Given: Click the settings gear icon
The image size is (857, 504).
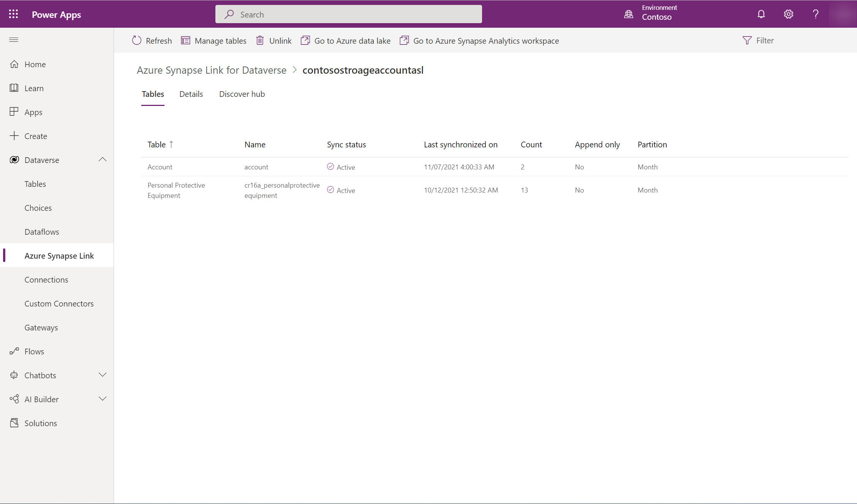Looking at the screenshot, I should [788, 14].
